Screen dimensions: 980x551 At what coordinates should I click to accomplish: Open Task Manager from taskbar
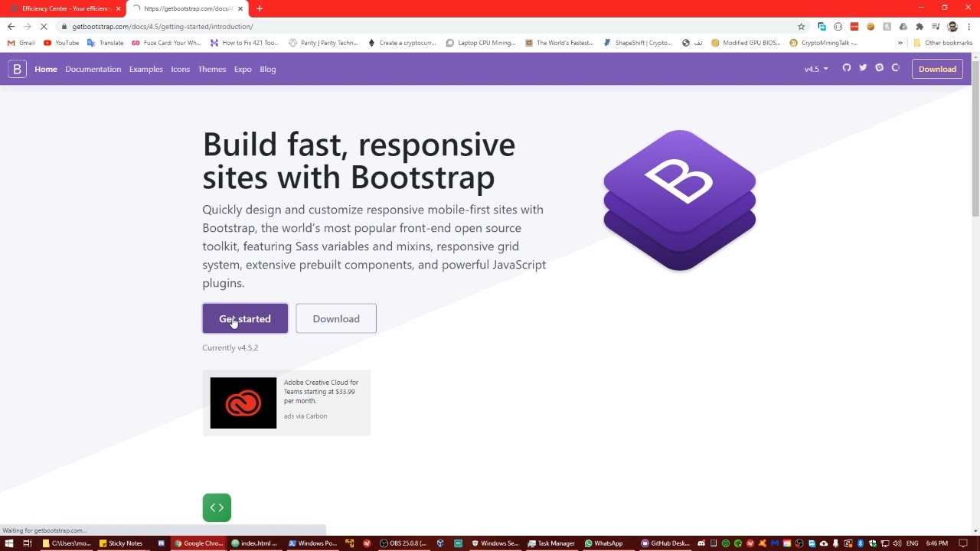coord(551,543)
